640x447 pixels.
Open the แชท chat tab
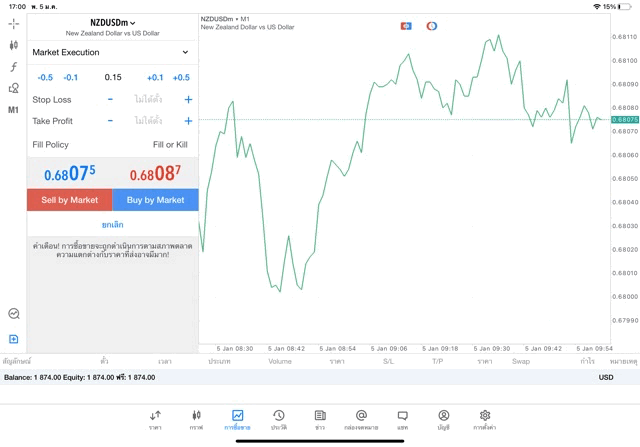point(402,420)
